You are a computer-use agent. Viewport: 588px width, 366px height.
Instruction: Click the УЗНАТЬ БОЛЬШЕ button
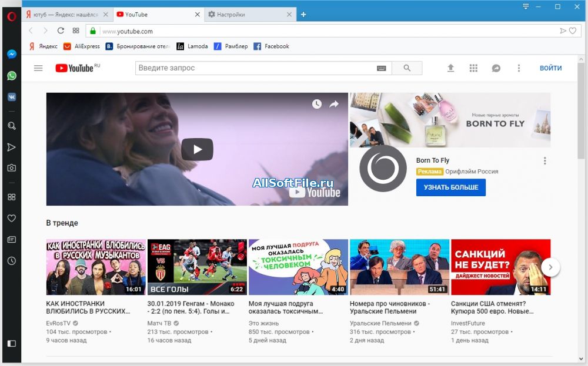451,187
